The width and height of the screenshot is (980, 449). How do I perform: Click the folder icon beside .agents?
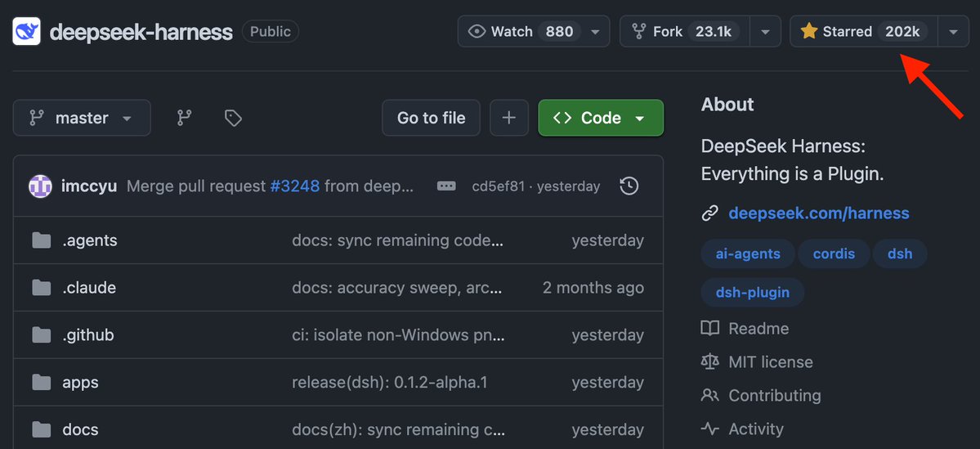tap(41, 240)
